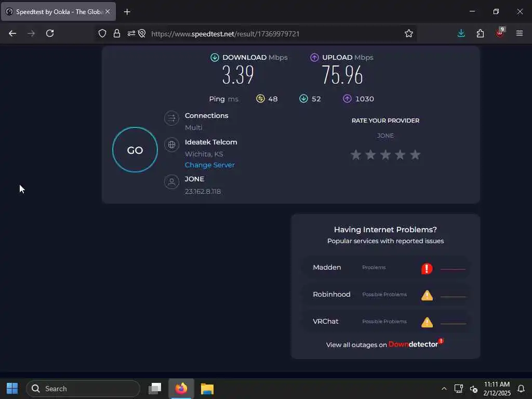Viewport: 532px width, 399px height.
Task: Reload the Speedtest page
Action: click(50, 33)
